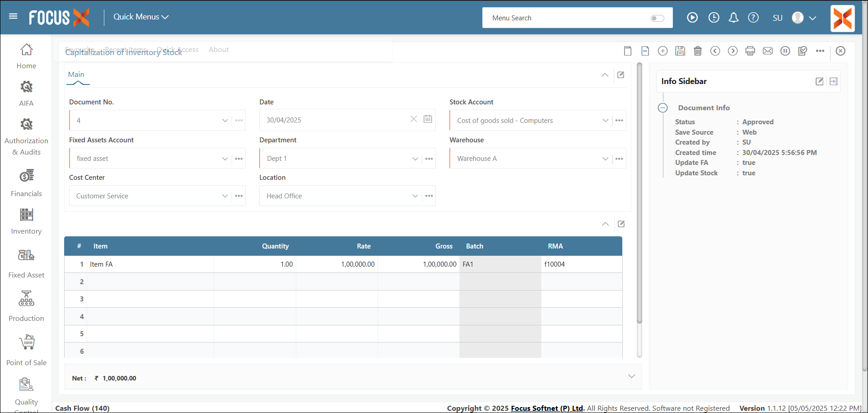Select the Main tab
Image resolution: width=868 pixels, height=413 pixels.
tap(76, 75)
